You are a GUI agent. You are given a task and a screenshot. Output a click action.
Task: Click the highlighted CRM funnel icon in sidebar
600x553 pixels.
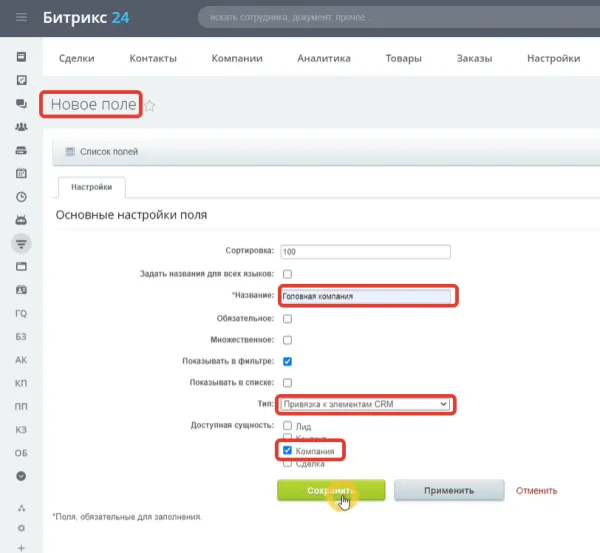(x=21, y=243)
